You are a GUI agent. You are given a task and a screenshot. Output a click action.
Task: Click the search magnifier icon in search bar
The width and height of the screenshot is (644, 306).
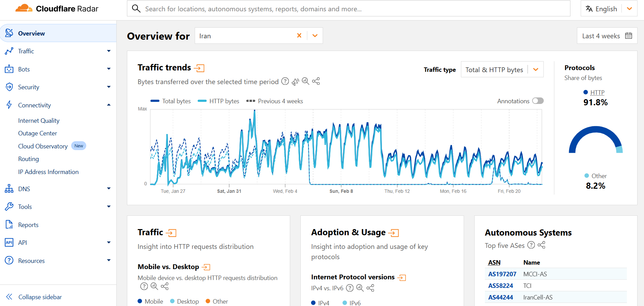(x=136, y=9)
